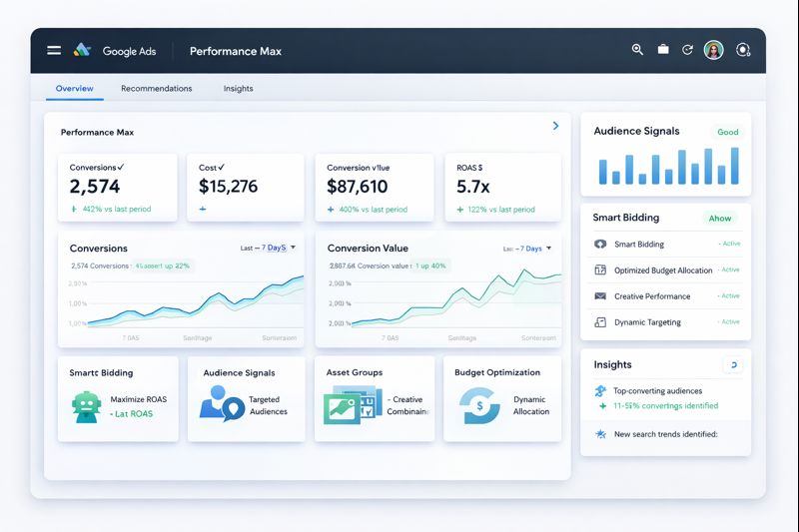Open the Cost $15,276 metric card

pyautogui.click(x=246, y=188)
